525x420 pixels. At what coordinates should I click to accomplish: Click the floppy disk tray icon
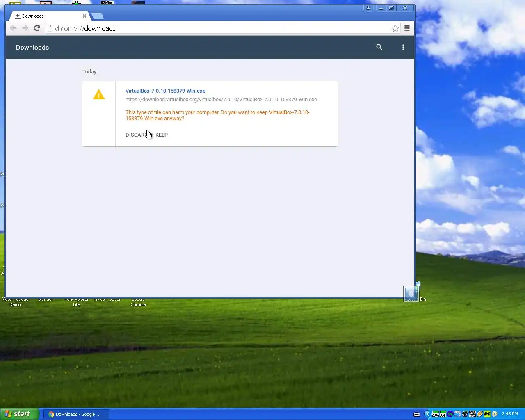457,414
